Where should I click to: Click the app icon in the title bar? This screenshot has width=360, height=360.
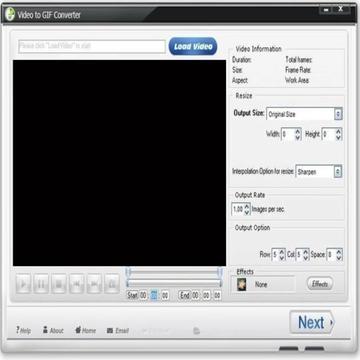click(x=10, y=15)
